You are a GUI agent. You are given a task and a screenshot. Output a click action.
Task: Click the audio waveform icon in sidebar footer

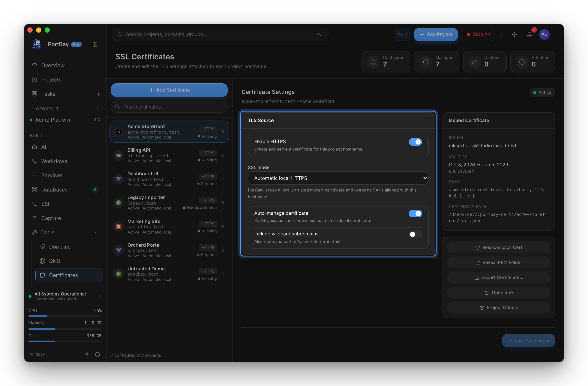click(x=88, y=354)
